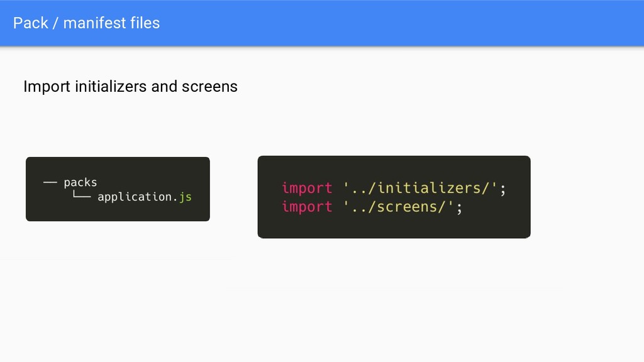Click the packs folder in the tree
The image size is (644, 362).
click(80, 182)
